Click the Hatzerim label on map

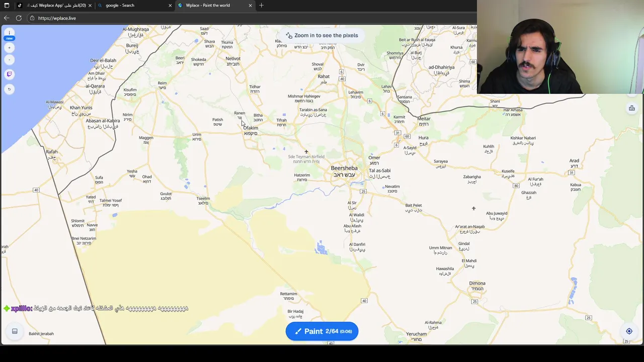(302, 177)
